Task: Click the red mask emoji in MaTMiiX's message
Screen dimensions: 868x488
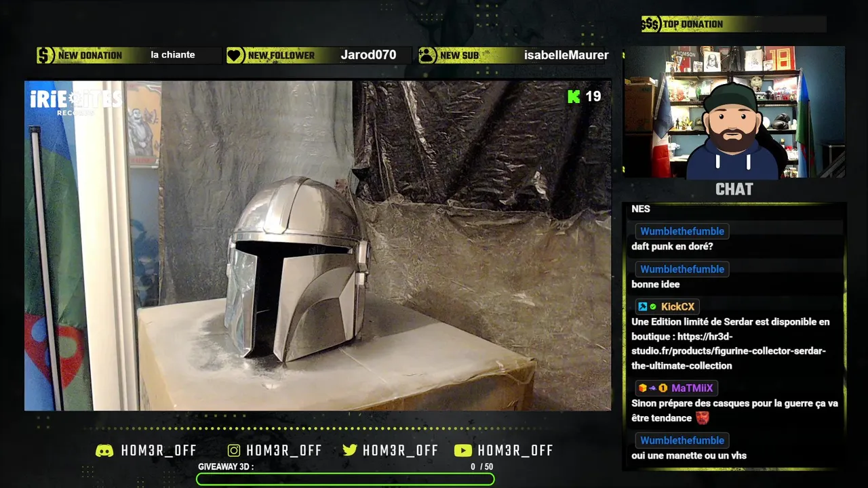Action: (702, 418)
